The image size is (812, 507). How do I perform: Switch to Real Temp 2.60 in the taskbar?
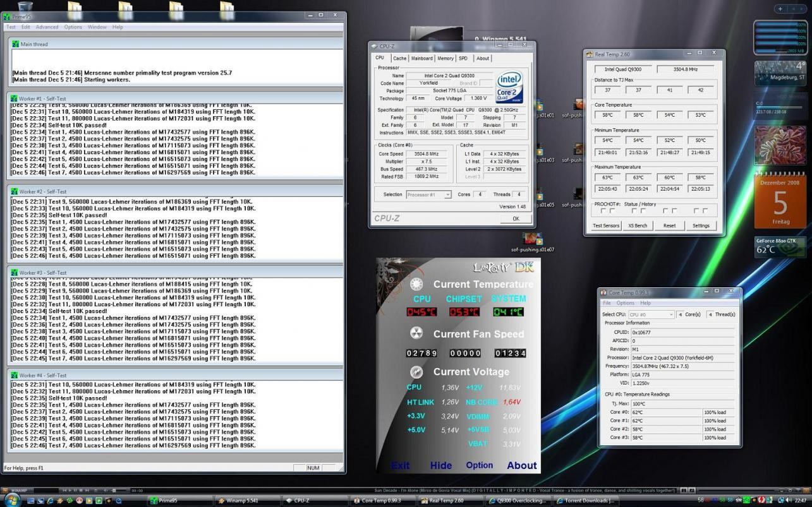click(x=451, y=501)
